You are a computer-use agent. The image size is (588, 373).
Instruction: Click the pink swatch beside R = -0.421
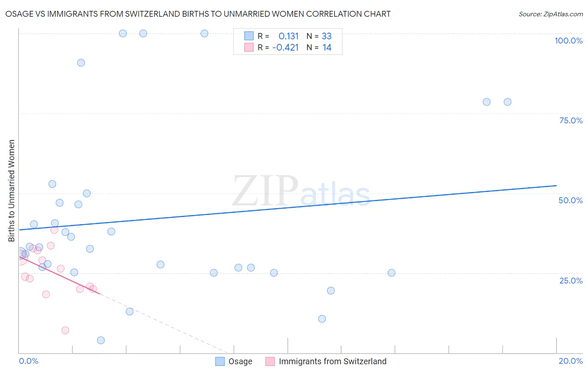(249, 47)
